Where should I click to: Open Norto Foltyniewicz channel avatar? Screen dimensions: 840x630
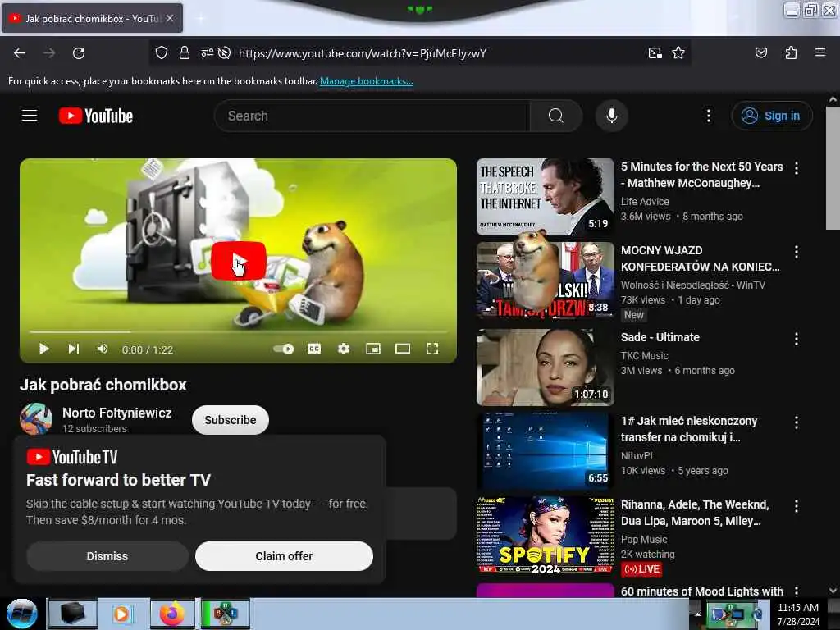36,419
